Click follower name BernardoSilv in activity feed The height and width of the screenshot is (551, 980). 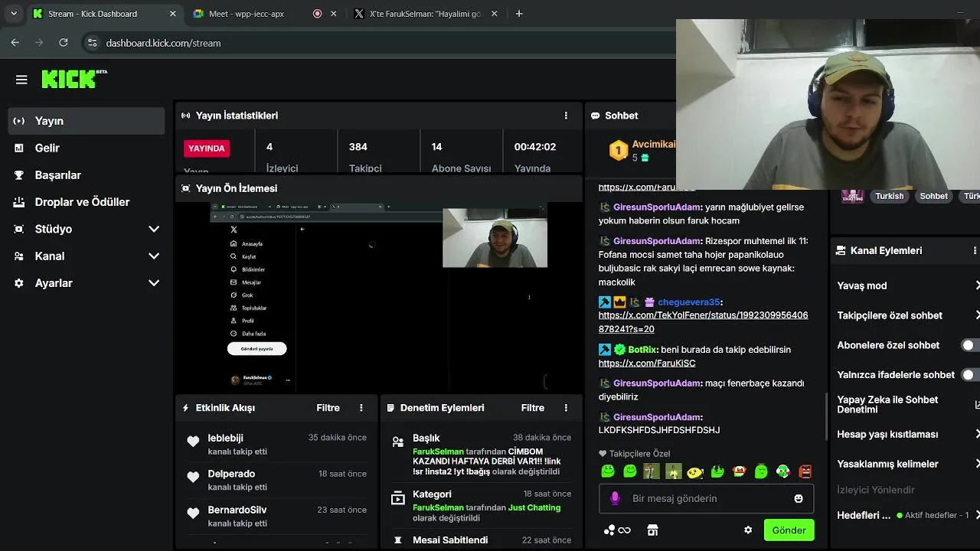[237, 510]
